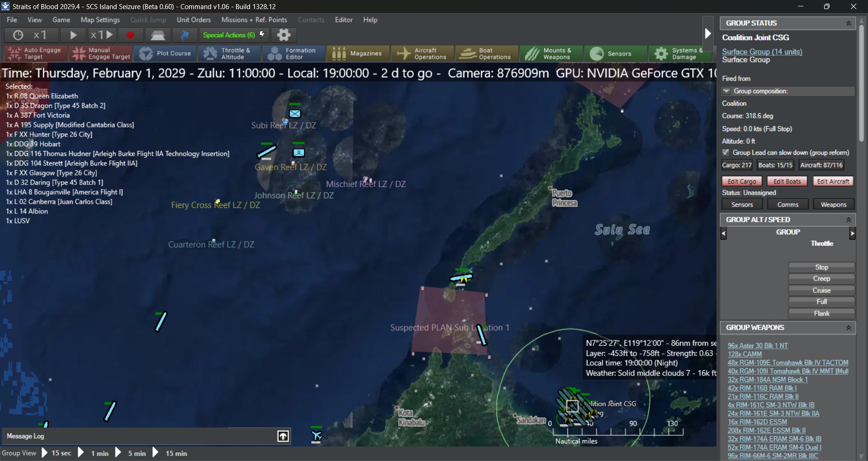The height and width of the screenshot is (461, 868).
Task: Collapse the GROUP STATUS section
Action: click(x=849, y=23)
